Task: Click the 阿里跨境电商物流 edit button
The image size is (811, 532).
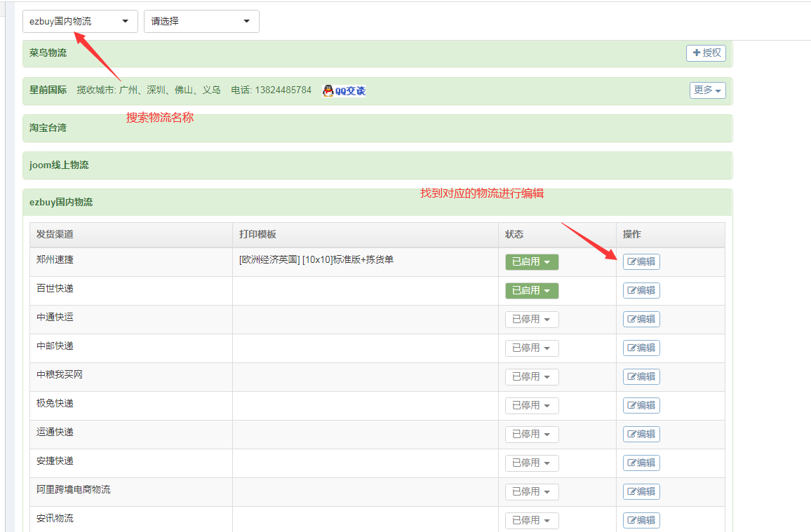Action: coord(641,491)
